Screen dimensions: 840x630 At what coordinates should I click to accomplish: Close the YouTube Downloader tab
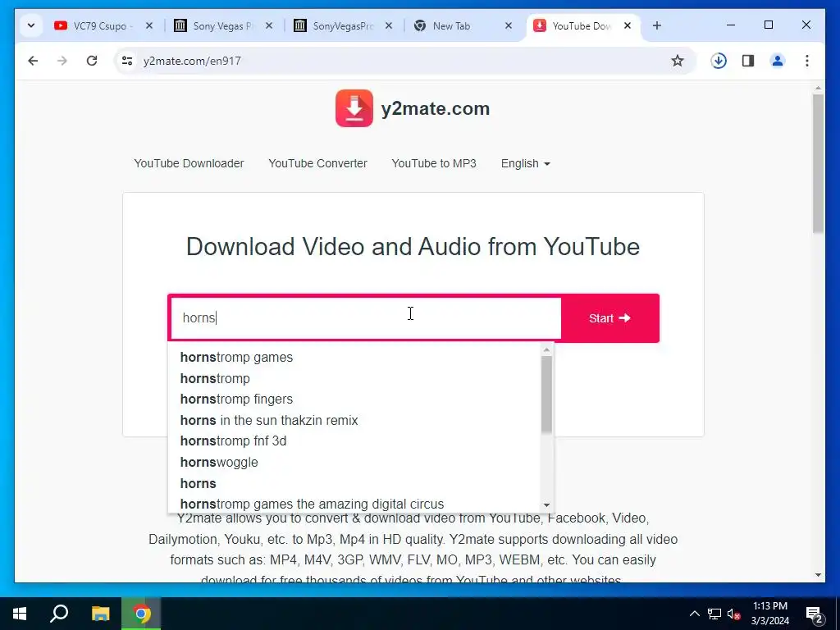(628, 25)
